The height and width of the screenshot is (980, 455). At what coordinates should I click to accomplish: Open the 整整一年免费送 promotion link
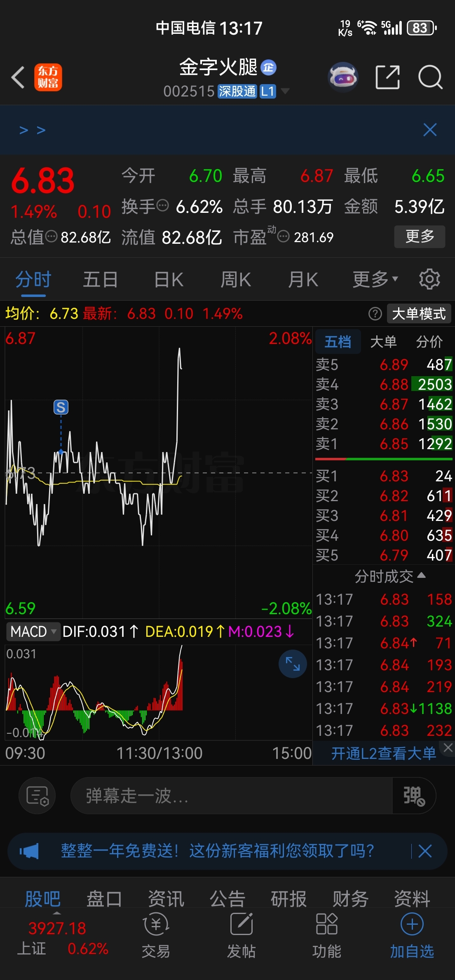click(218, 851)
